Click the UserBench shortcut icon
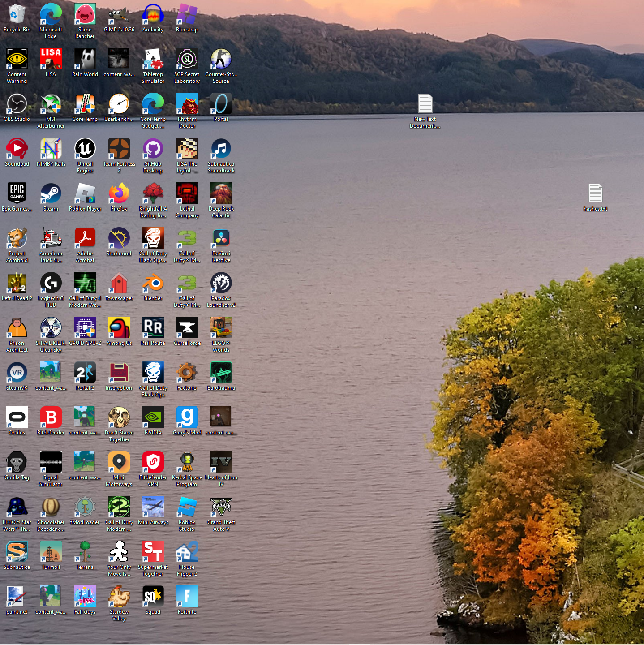 coord(119,104)
